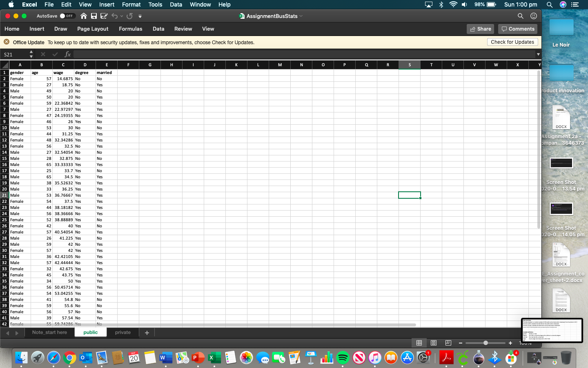Toggle the AutoSave switch
Screen dimensions: 588x368
67,16
